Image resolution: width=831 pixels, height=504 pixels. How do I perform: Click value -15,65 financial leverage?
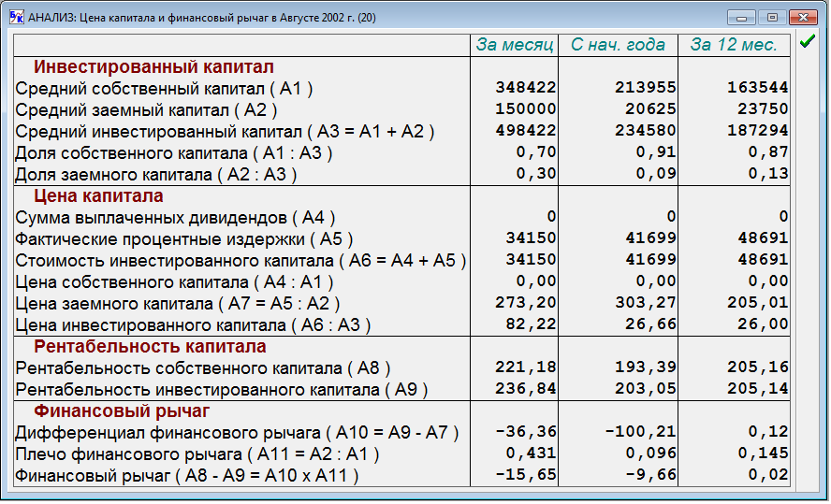click(526, 475)
